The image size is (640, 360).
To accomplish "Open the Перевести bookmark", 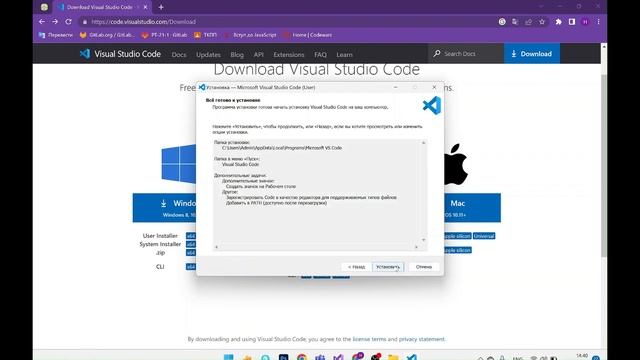I will pos(56,35).
